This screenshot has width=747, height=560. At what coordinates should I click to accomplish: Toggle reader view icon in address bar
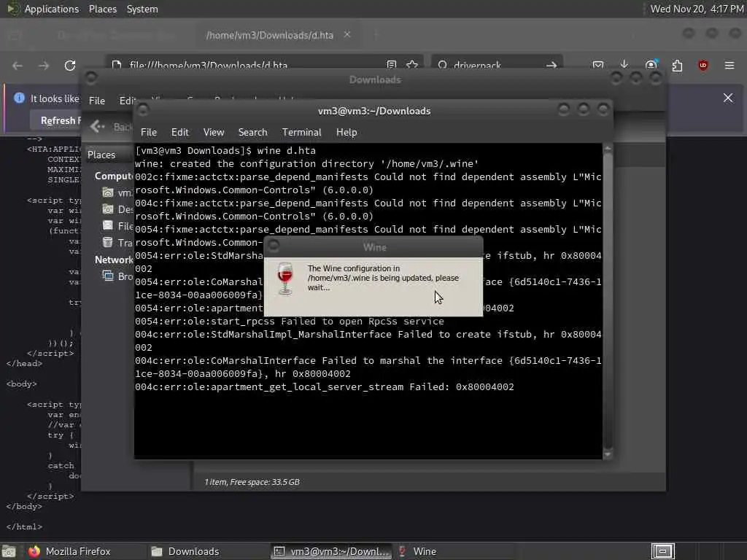click(x=391, y=65)
